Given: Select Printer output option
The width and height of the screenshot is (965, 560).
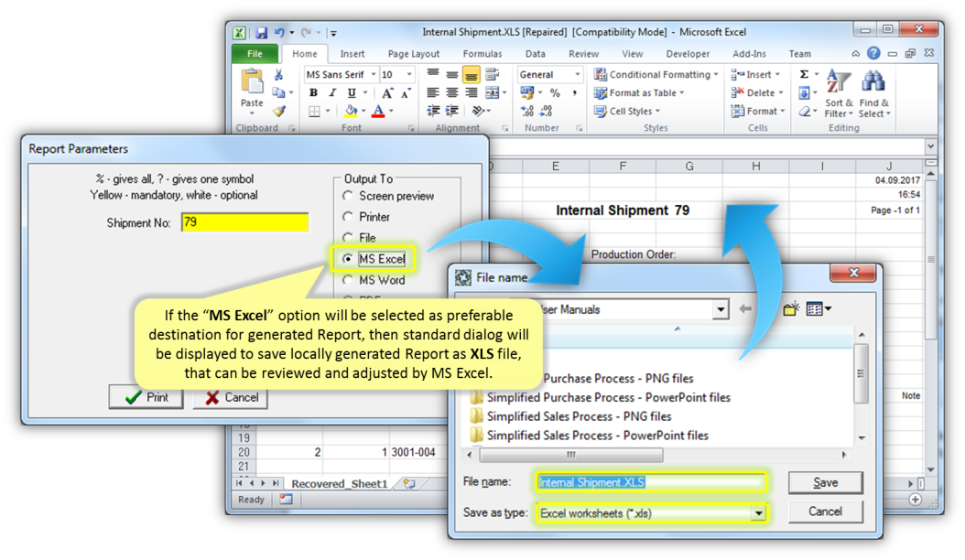Looking at the screenshot, I should point(348,217).
